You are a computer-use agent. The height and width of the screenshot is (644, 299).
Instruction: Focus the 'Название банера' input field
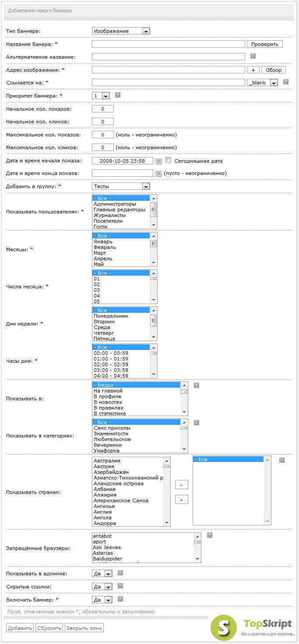[169, 44]
